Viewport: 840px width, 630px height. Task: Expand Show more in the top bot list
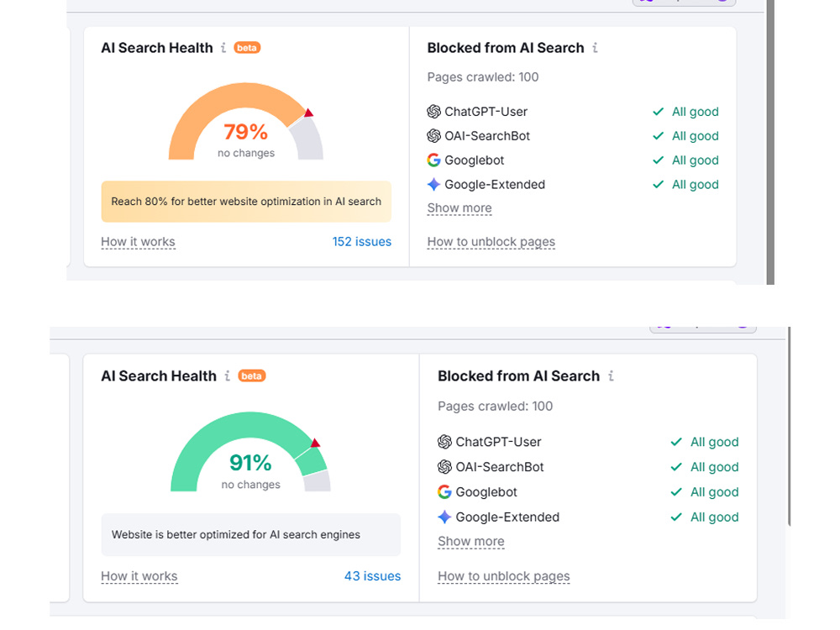coord(459,207)
